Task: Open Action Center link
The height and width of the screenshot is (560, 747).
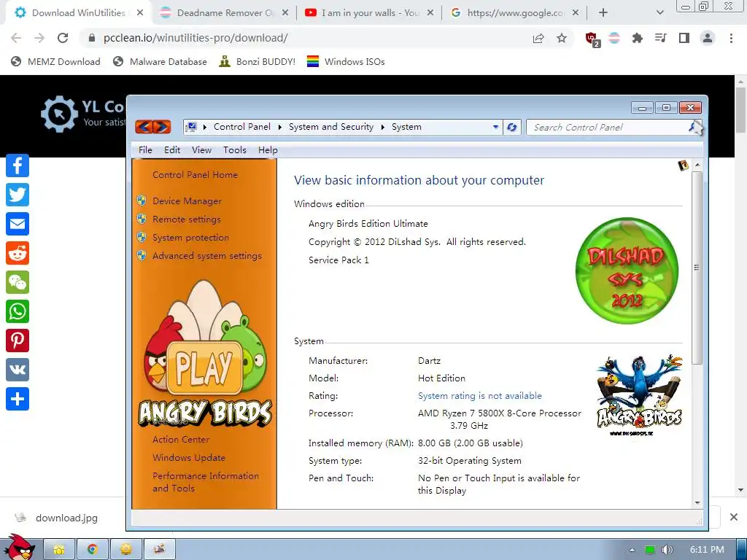Action: pyautogui.click(x=181, y=440)
